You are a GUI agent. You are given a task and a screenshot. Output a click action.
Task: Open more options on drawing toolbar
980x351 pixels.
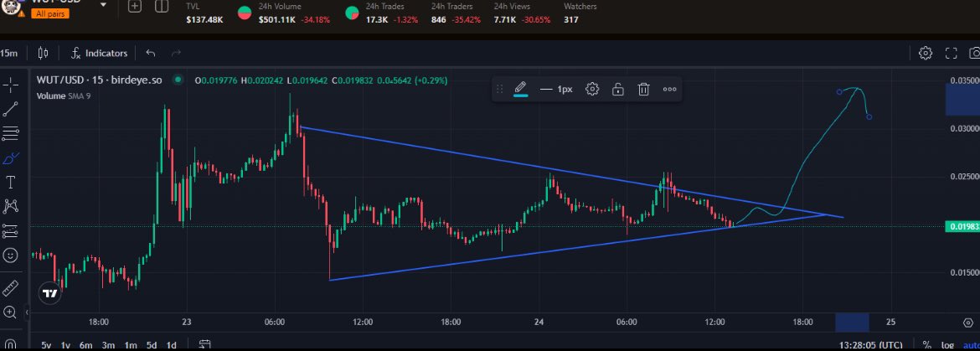tap(669, 90)
